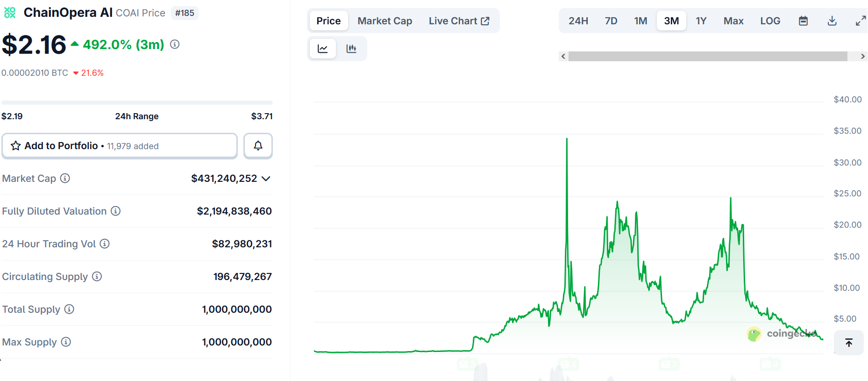This screenshot has width=868, height=381.
Task: Set chart range to Max
Action: (733, 21)
